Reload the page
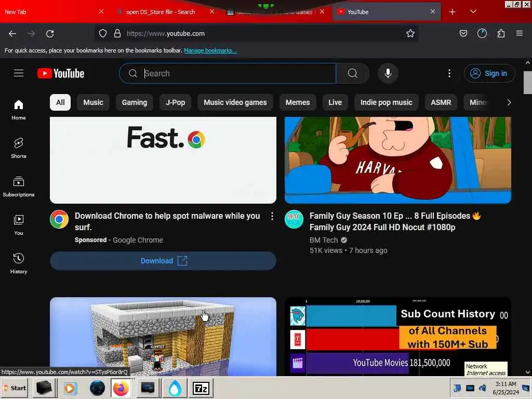The image size is (532, 399). click(x=50, y=34)
